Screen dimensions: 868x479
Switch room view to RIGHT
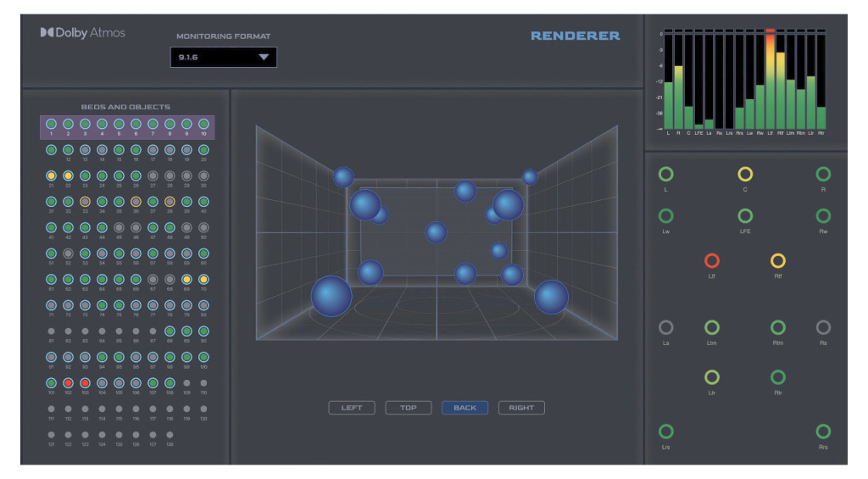pyautogui.click(x=521, y=408)
